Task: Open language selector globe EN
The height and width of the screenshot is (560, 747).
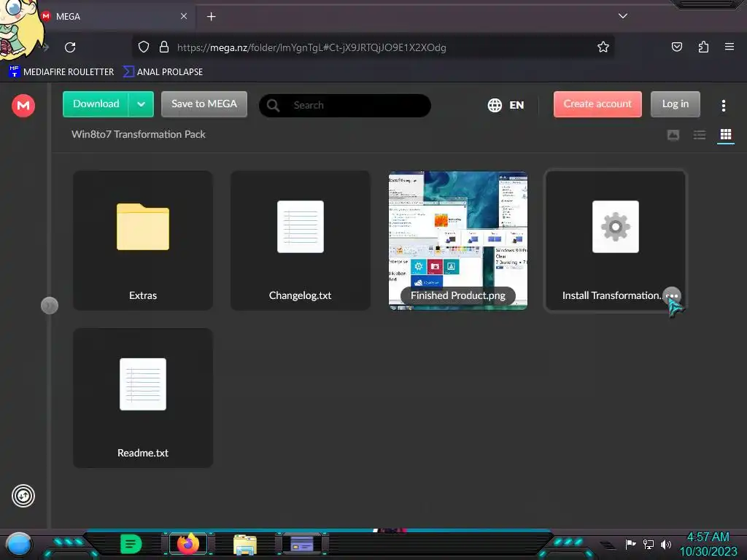Action: pos(506,105)
